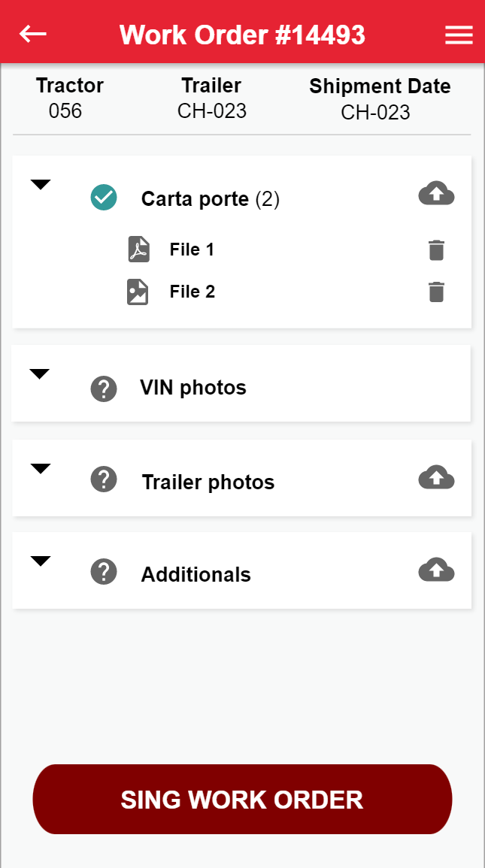Viewport: 485px width, 868px height.
Task: Click the PDF icon for File 1
Action: click(138, 250)
